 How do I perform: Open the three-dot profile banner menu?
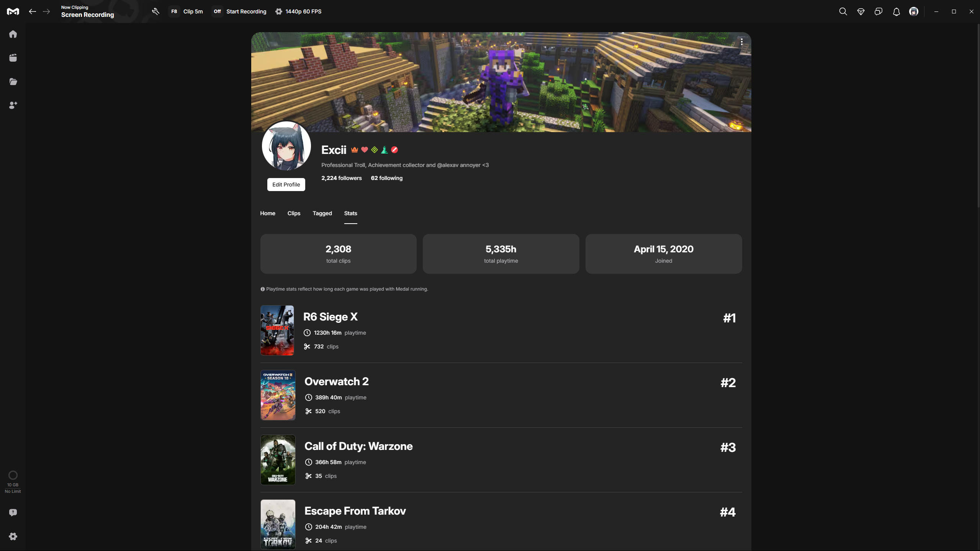[x=741, y=42]
